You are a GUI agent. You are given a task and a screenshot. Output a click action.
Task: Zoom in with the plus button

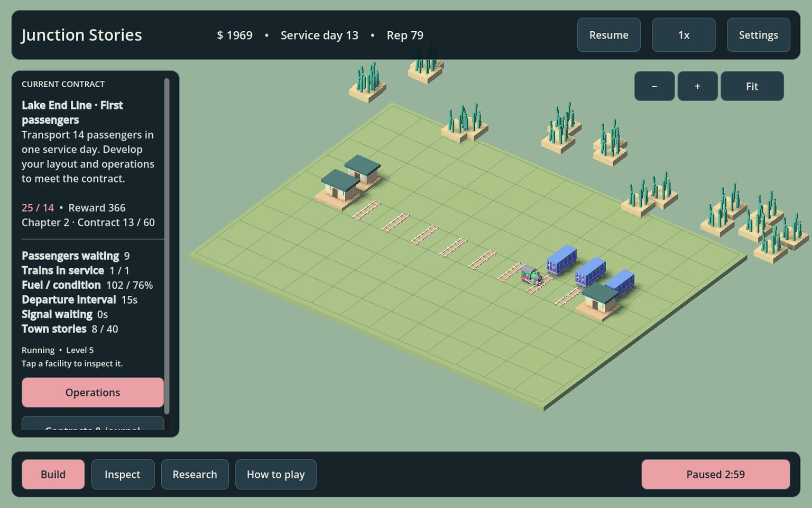pos(697,86)
